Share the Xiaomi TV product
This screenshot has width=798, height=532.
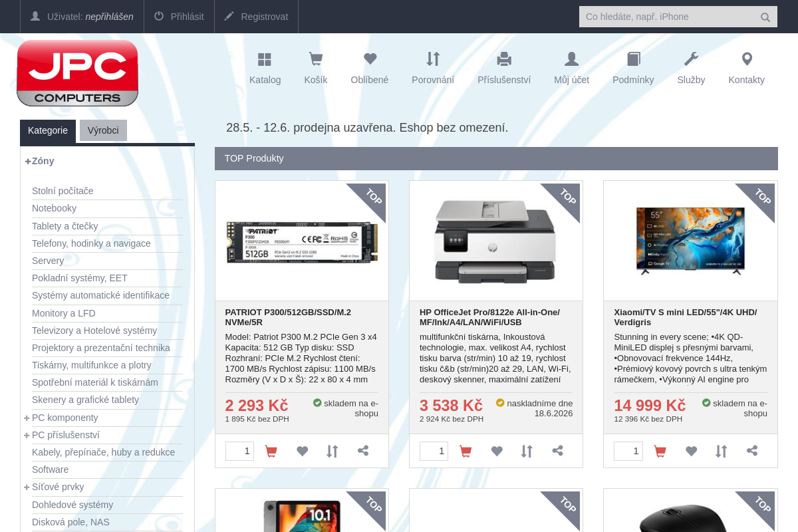752,451
